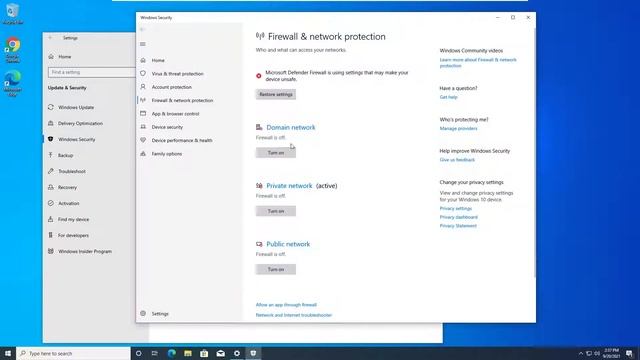This screenshot has height=360, width=640.
Task: Click the back arrow in Windows Security
Action: click(142, 29)
